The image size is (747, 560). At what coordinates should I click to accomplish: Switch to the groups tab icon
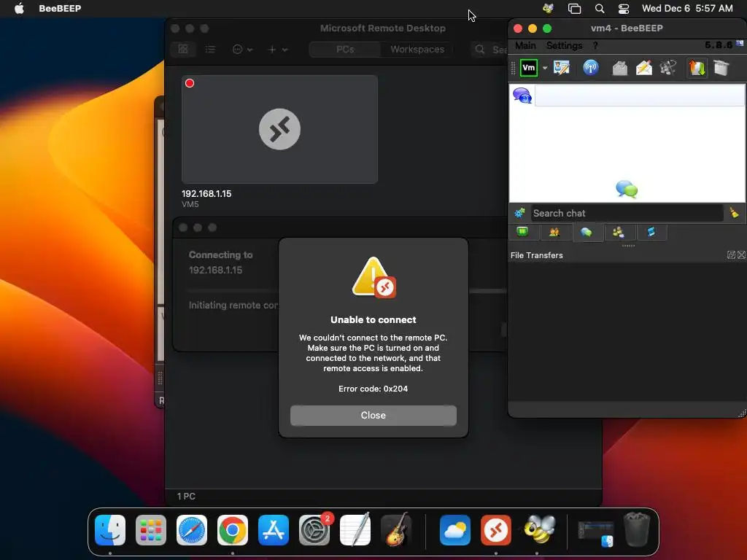618,233
